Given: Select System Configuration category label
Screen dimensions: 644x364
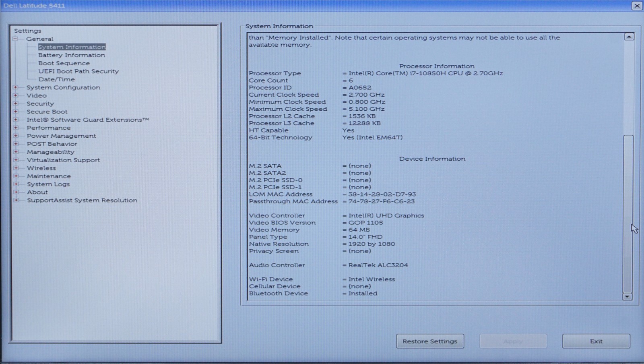Looking at the screenshot, I should point(63,87).
